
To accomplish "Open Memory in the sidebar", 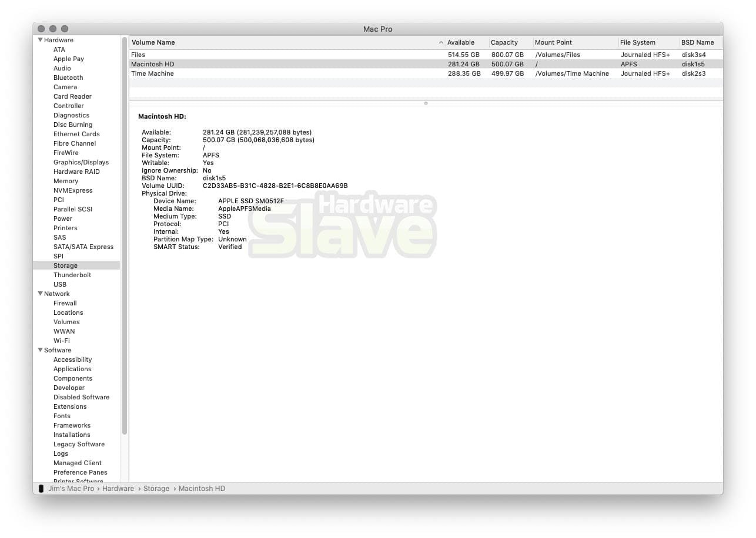I will [66, 181].
